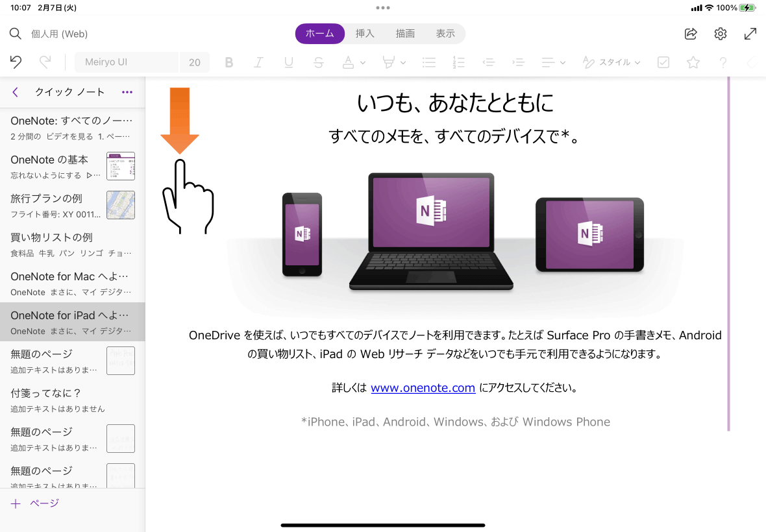Open the スタイル styles dropdown
The height and width of the screenshot is (532, 766).
612,62
